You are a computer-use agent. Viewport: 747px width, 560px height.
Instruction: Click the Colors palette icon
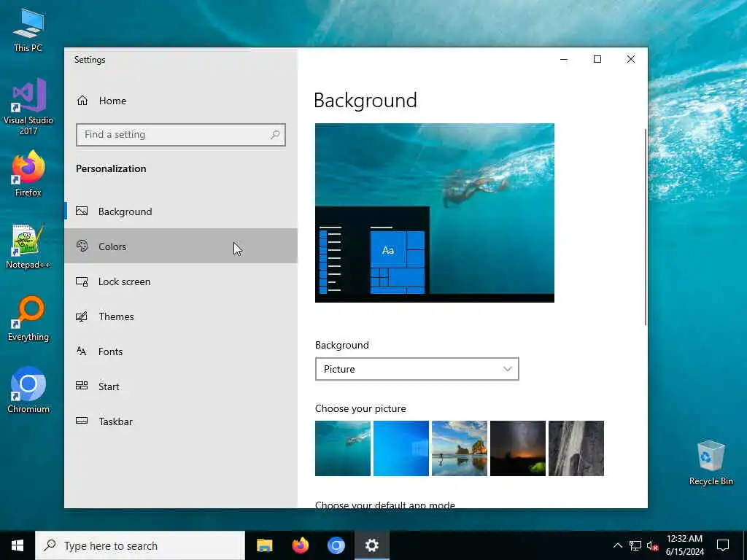(x=82, y=246)
